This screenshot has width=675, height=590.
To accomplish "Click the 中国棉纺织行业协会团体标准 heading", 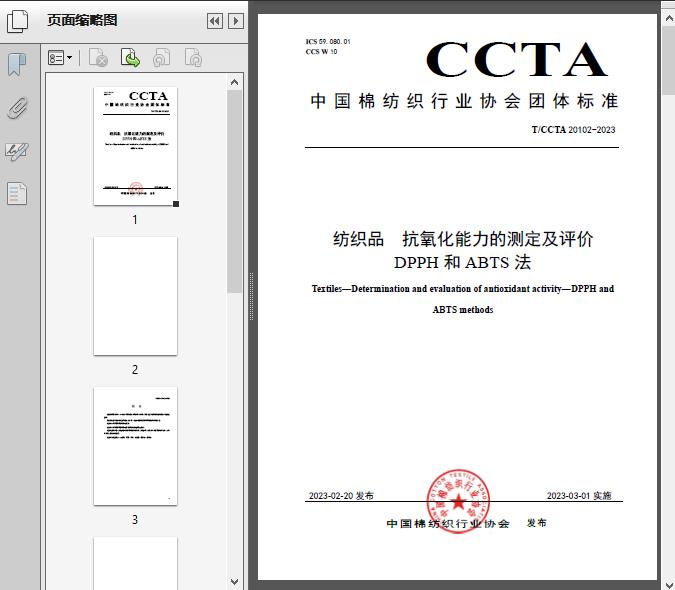I will coord(464,101).
